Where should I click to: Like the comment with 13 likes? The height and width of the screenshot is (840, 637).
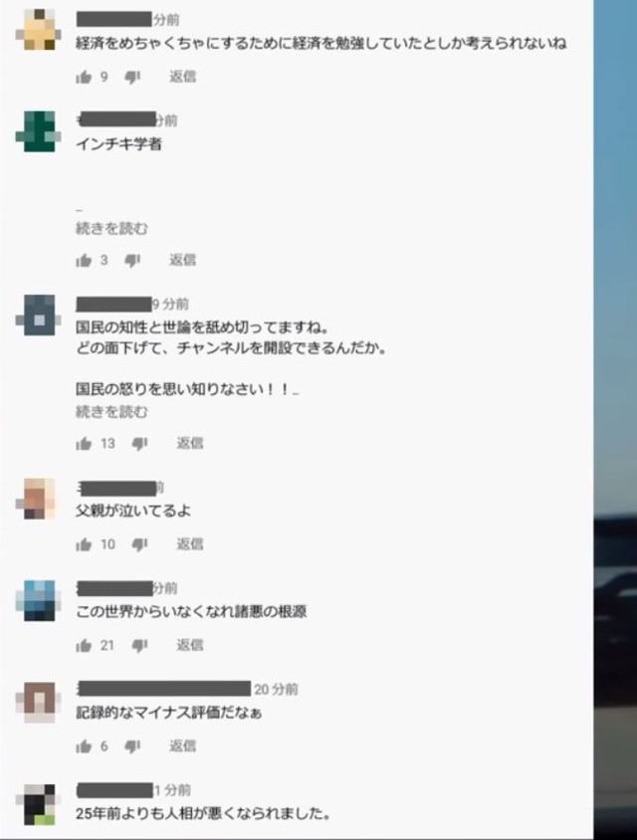point(84,444)
